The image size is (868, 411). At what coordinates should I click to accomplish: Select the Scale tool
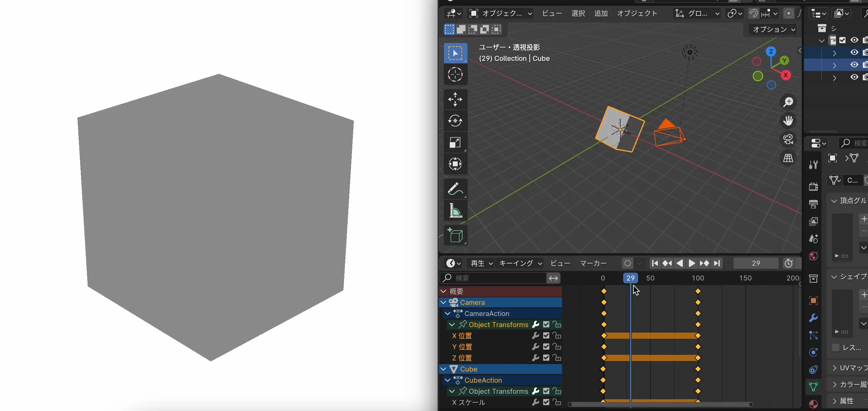(x=456, y=143)
